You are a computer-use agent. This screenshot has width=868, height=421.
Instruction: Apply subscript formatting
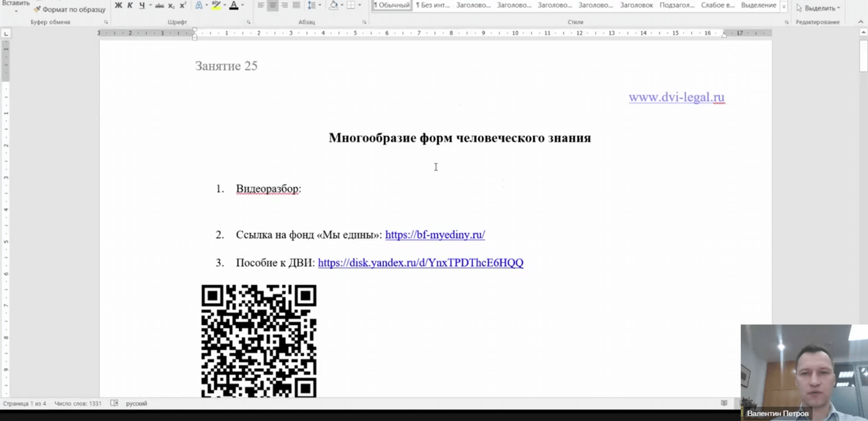[x=171, y=5]
